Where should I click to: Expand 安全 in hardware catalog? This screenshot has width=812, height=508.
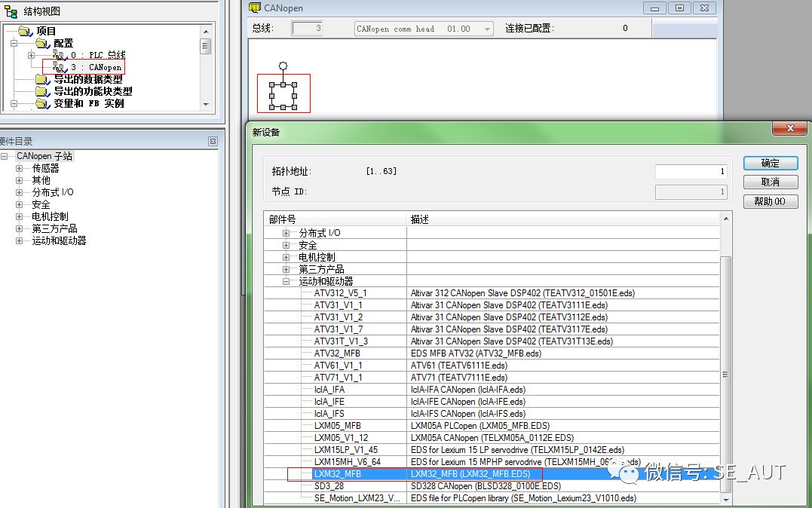click(x=19, y=204)
